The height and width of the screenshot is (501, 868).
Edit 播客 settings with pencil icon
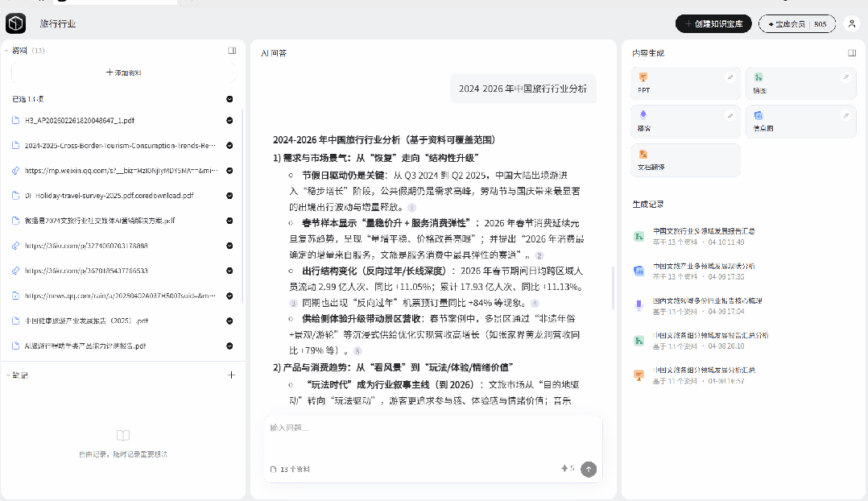[x=730, y=116]
